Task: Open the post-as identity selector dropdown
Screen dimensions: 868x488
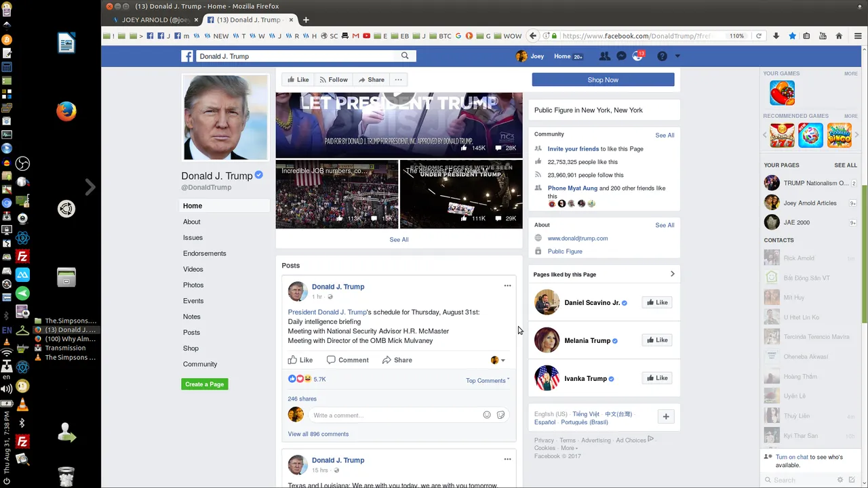Action: (498, 361)
